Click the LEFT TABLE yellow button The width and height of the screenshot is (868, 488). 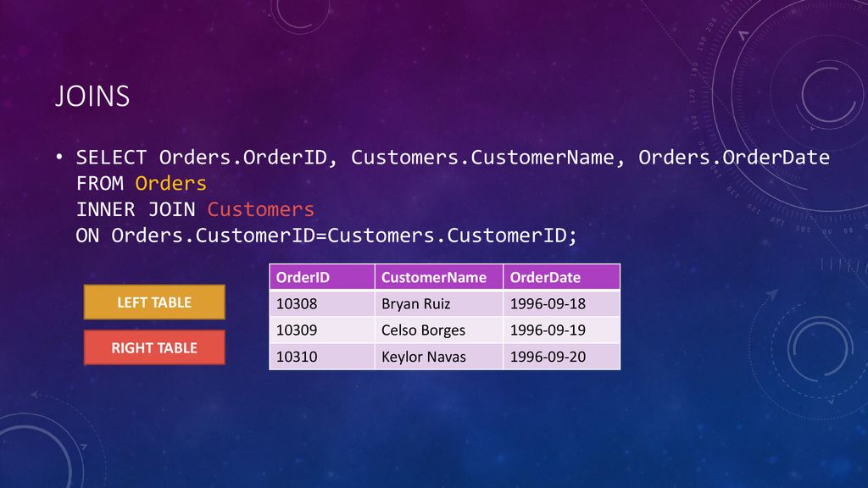(154, 302)
